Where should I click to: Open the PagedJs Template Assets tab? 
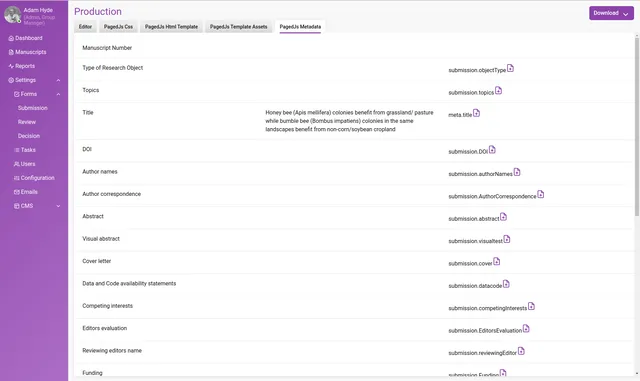click(239, 27)
